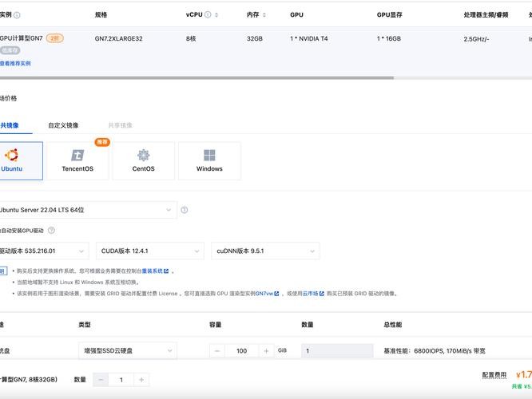Click the external link icon after 重装系统

click(x=166, y=271)
